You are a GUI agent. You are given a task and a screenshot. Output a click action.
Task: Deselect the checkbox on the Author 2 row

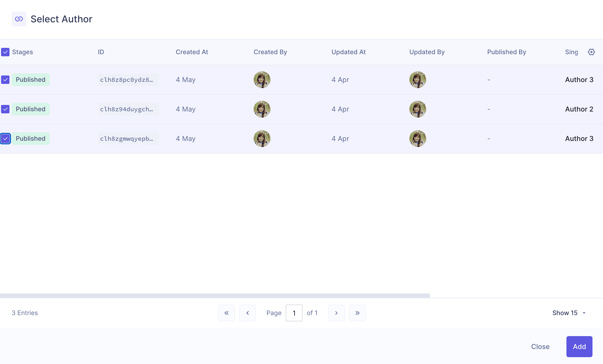5,109
